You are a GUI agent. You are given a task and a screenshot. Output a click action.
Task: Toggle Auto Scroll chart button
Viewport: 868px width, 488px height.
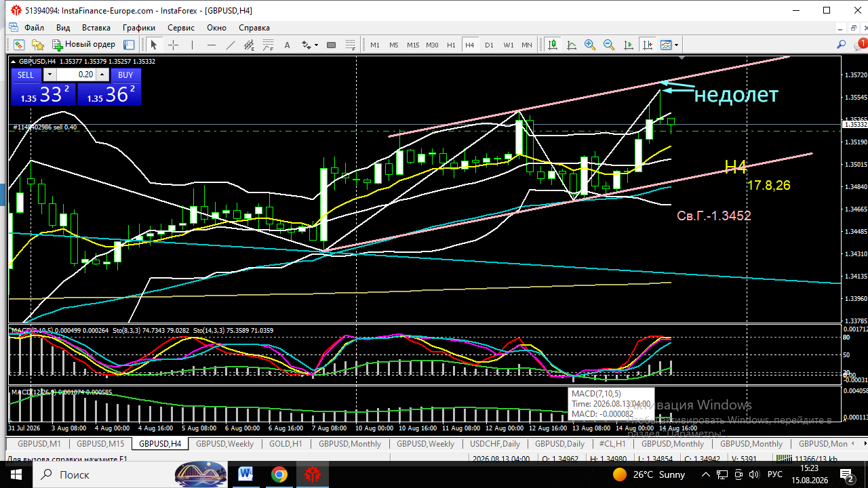(x=629, y=45)
